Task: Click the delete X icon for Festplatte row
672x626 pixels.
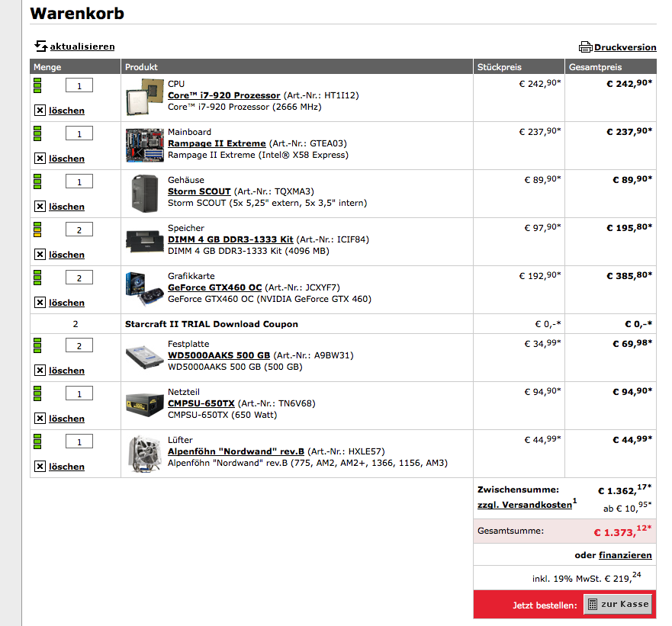Action: 40,371
